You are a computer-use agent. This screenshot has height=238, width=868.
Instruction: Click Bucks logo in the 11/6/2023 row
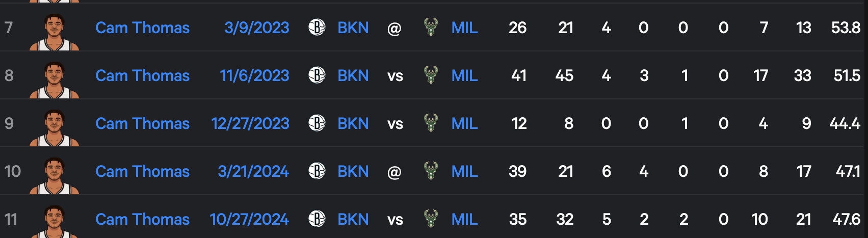(x=431, y=75)
